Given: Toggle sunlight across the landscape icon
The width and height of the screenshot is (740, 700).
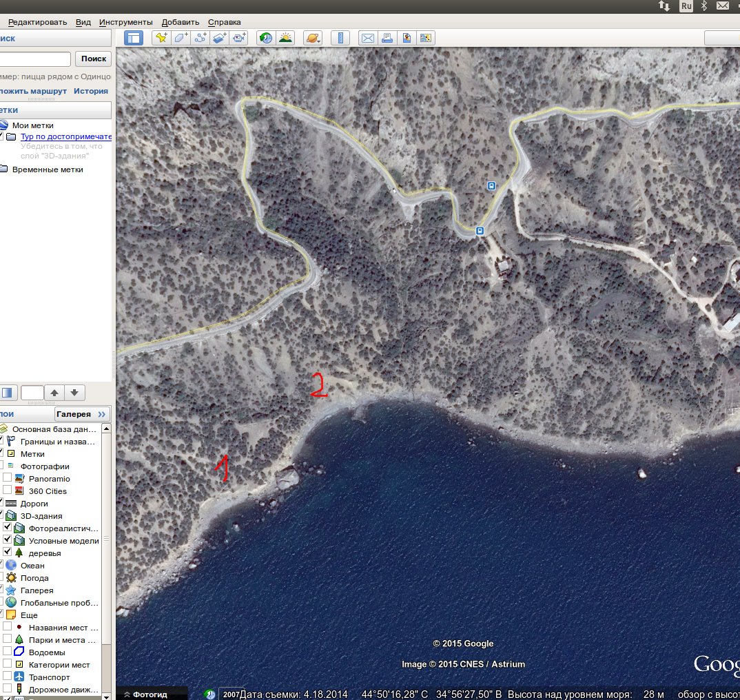Looking at the screenshot, I should click(x=285, y=38).
